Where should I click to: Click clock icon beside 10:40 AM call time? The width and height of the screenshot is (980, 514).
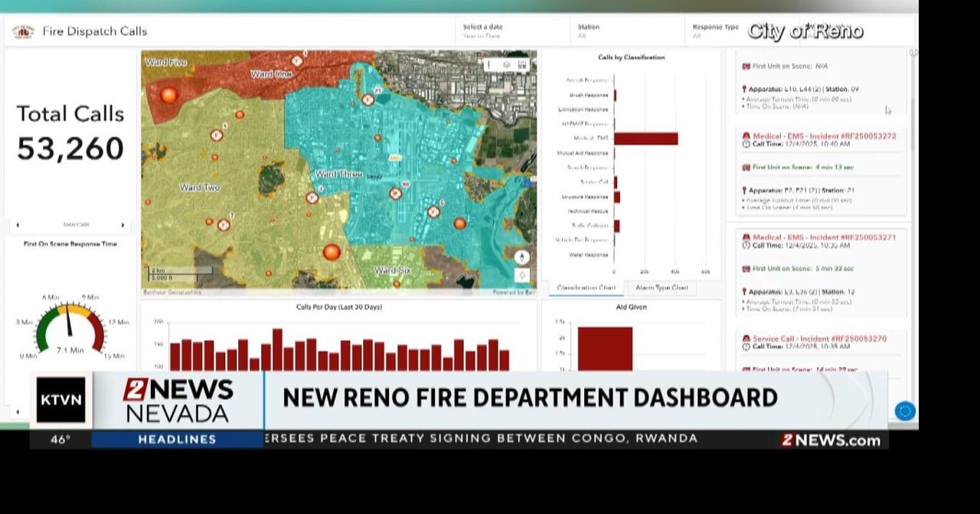[x=746, y=144]
